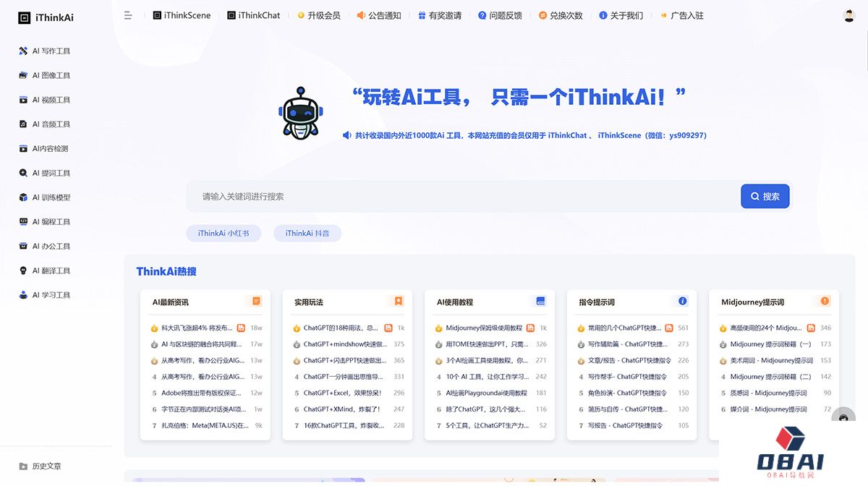Image resolution: width=868 pixels, height=486 pixels.
Task: Open article '角色扮演- ChatGPT快捷指令'
Action: pyautogui.click(x=627, y=393)
